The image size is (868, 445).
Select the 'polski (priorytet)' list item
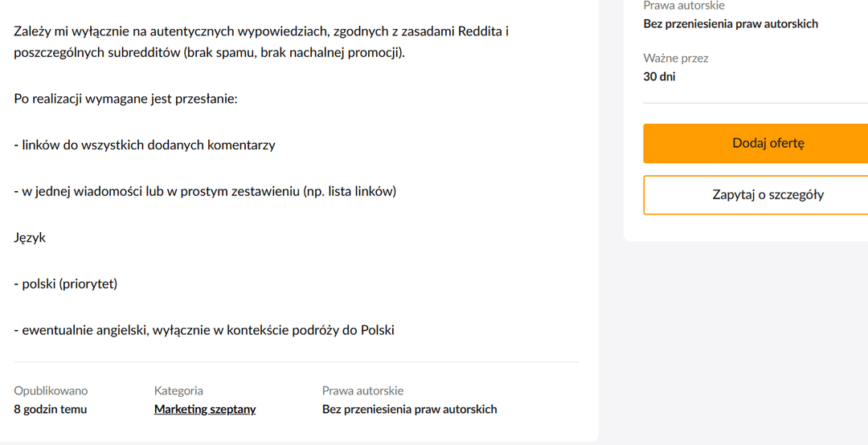[x=66, y=284]
